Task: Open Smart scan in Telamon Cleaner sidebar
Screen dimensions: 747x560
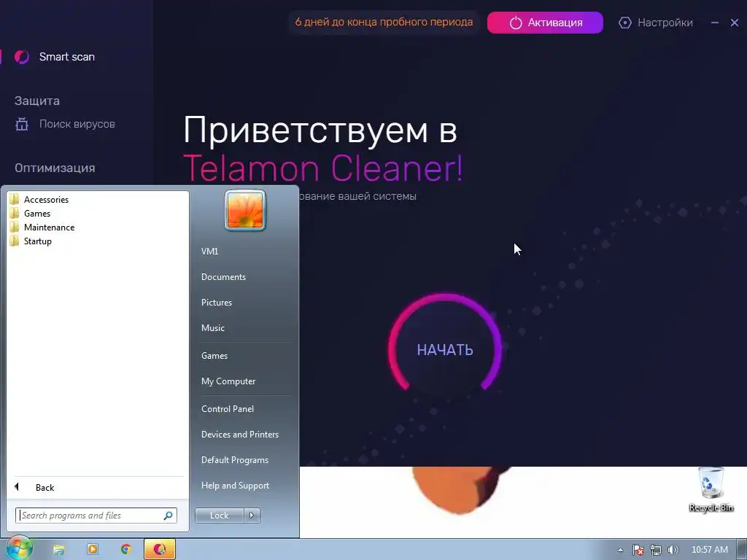Action: 66,57
